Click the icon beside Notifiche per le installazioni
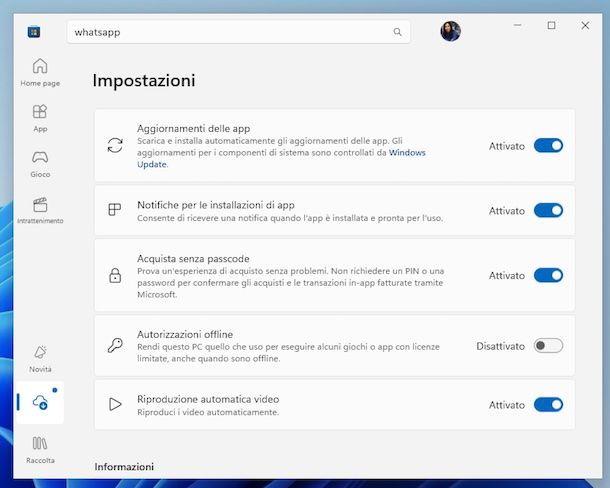 point(115,210)
